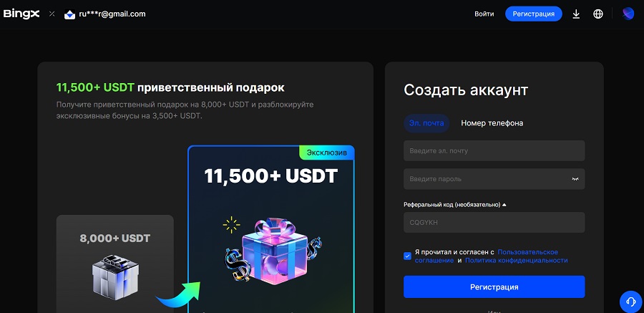Click the header Регистрация pill button
644x313 pixels.
pyautogui.click(x=534, y=14)
